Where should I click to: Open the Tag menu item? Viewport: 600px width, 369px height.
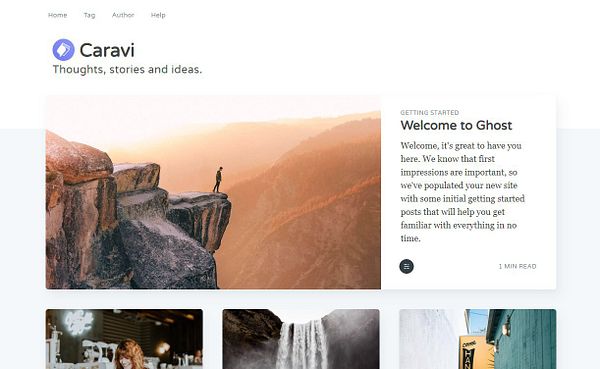(90, 15)
